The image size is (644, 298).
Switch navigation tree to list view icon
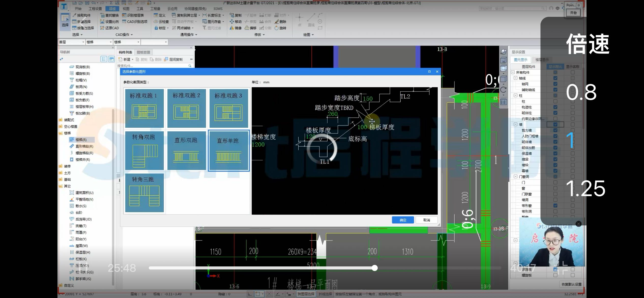104,59
